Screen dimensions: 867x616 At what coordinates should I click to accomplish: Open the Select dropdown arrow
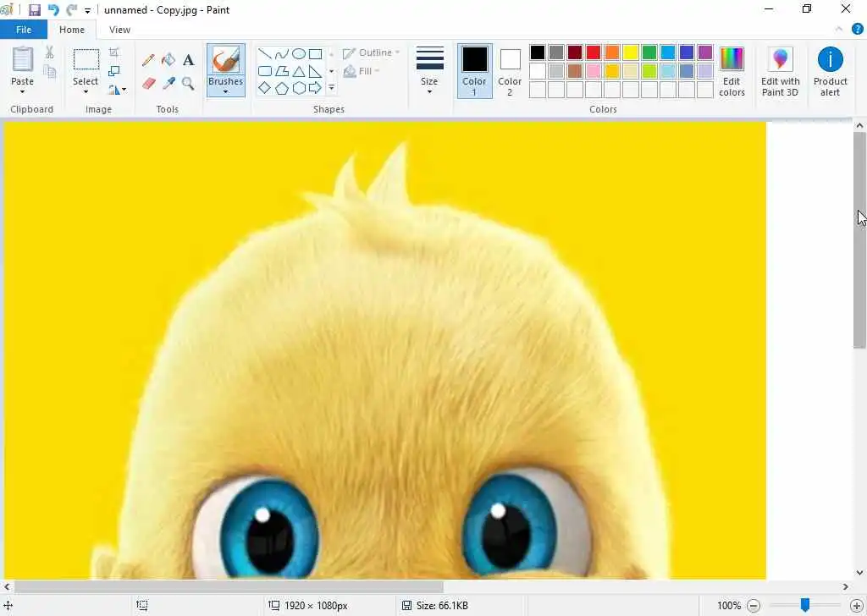[86, 91]
